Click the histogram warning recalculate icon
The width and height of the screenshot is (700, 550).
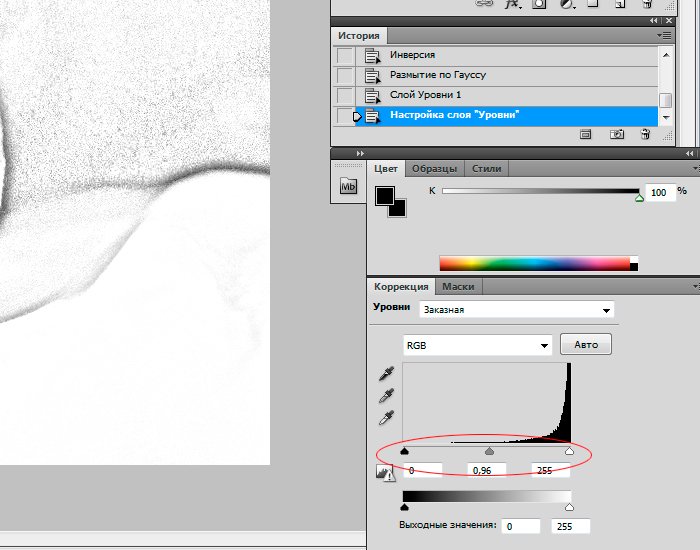[x=384, y=474]
